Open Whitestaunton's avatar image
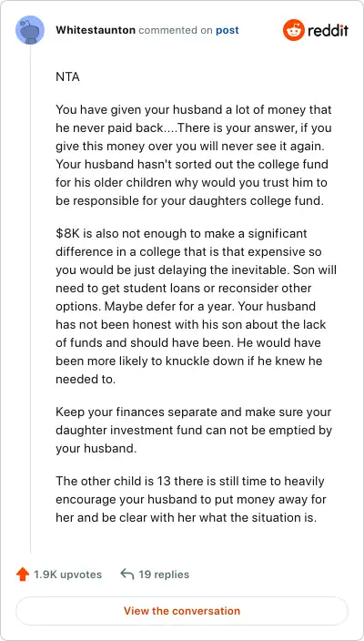Image resolution: width=364 pixels, height=641 pixels. [x=30, y=30]
